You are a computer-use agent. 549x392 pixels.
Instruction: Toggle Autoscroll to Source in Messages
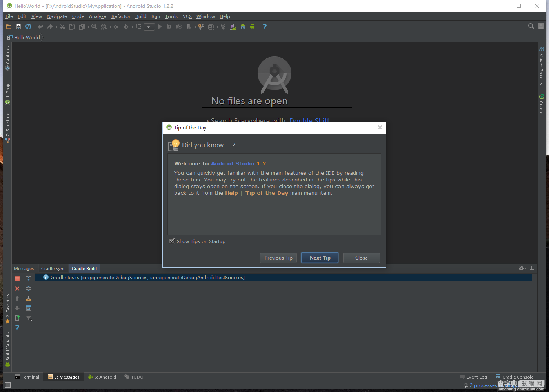(29, 298)
